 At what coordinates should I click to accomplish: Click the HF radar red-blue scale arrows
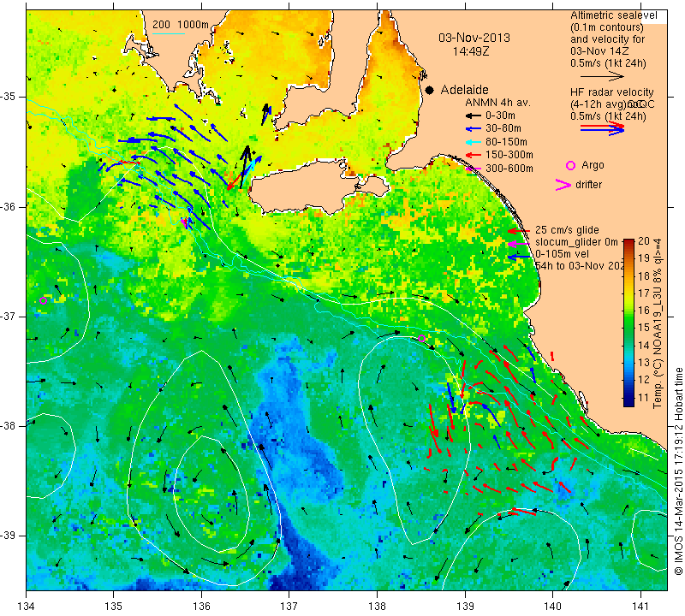(602, 128)
